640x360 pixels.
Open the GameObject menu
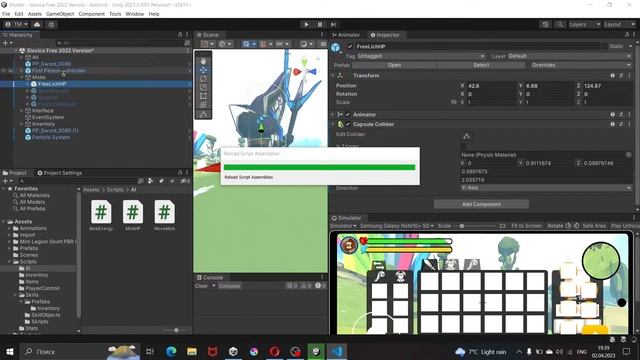point(60,14)
